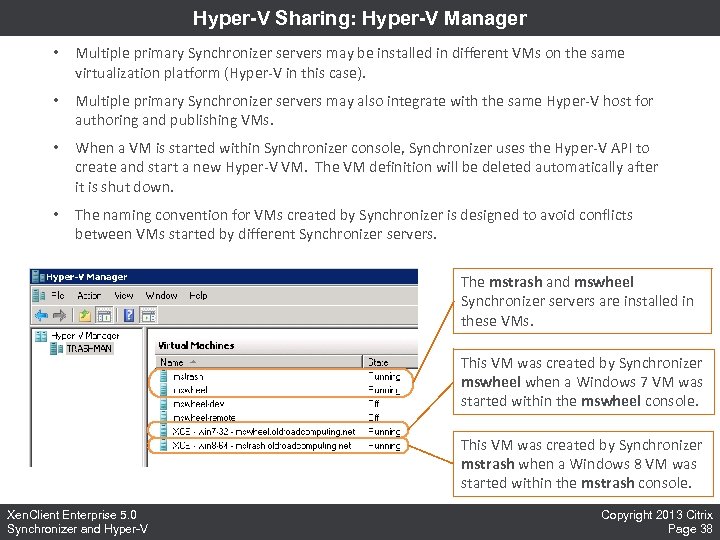720x540 pixels.
Task: Toggle Show/Hide Console Tree toolbar icon
Action: click(104, 315)
